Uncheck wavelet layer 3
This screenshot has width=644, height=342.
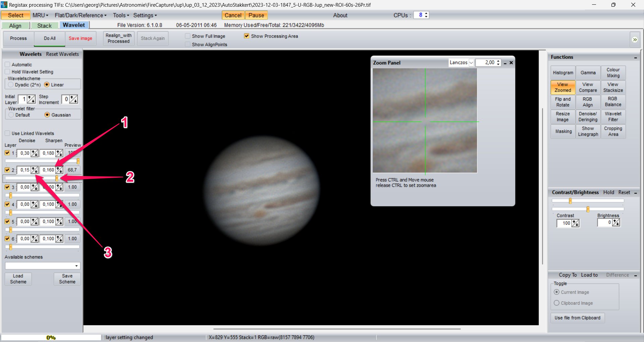click(7, 187)
